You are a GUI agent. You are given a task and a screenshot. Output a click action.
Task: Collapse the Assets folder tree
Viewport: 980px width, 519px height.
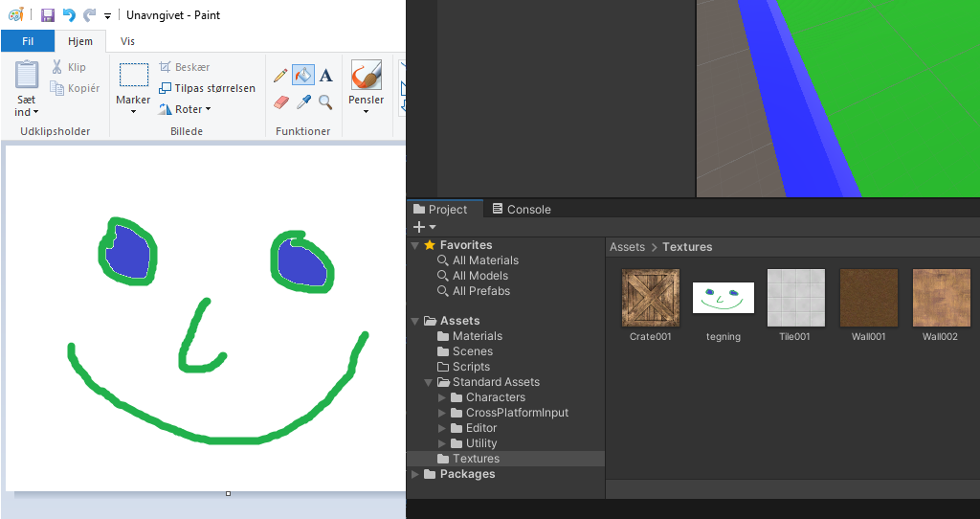415,322
